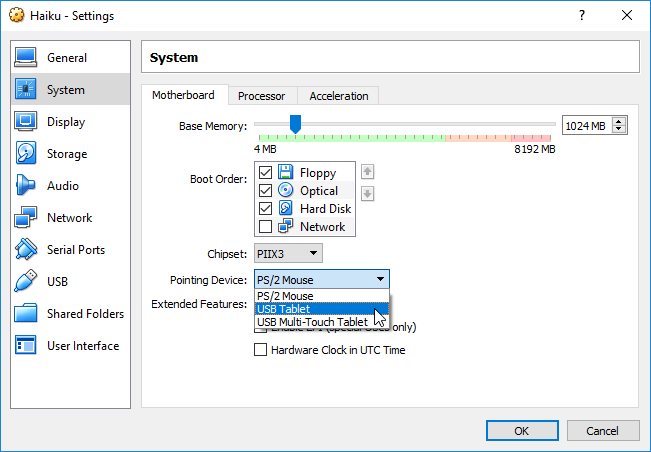The width and height of the screenshot is (651, 452).
Task: Select the Display monitor icon
Action: (x=27, y=122)
